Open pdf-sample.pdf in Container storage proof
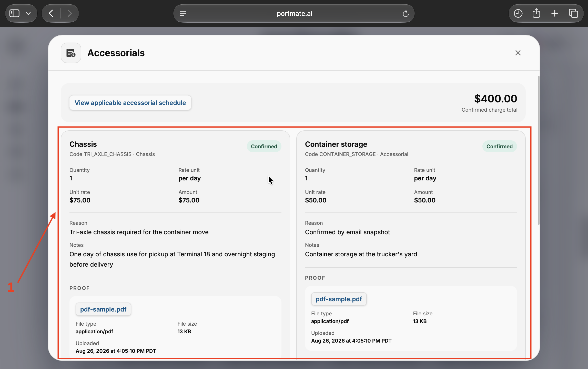Image resolution: width=588 pixels, height=369 pixels. (339, 299)
